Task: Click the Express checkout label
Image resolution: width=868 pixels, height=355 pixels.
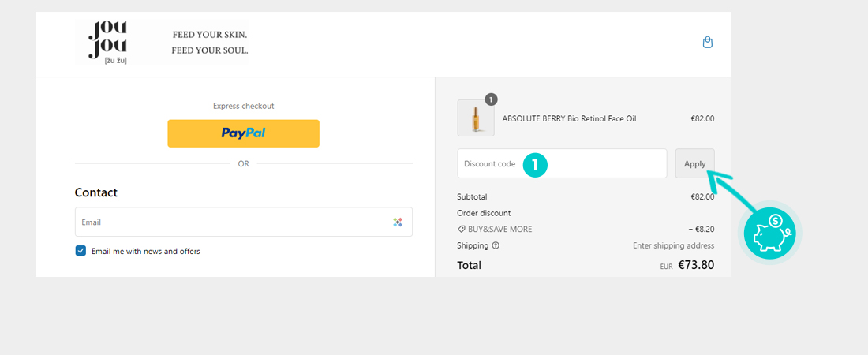Action: tap(244, 106)
